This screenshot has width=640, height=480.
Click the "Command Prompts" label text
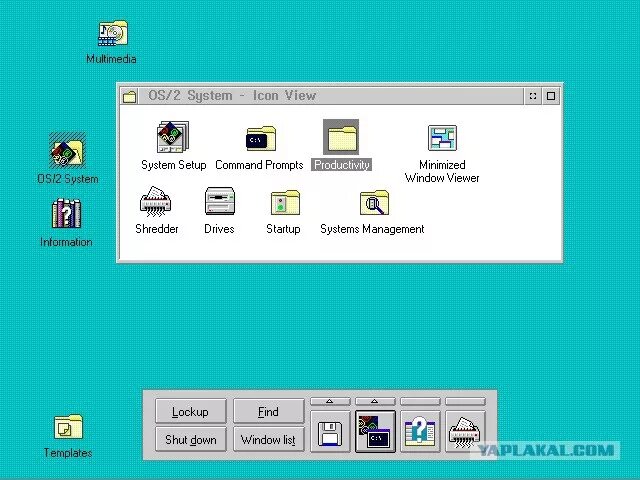[259, 165]
